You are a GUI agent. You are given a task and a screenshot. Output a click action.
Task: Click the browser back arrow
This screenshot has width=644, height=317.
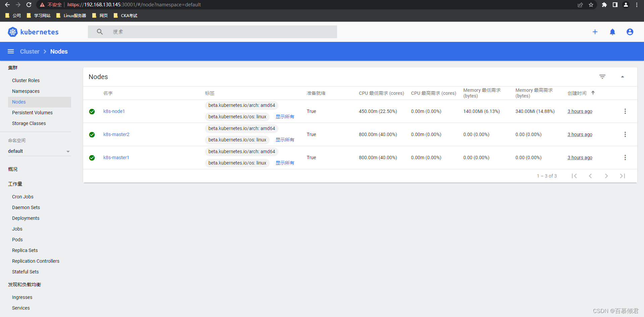tap(7, 5)
